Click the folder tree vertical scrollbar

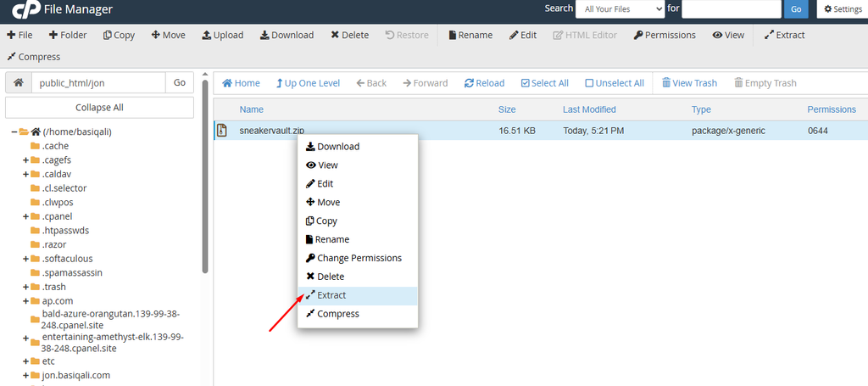tap(205, 176)
